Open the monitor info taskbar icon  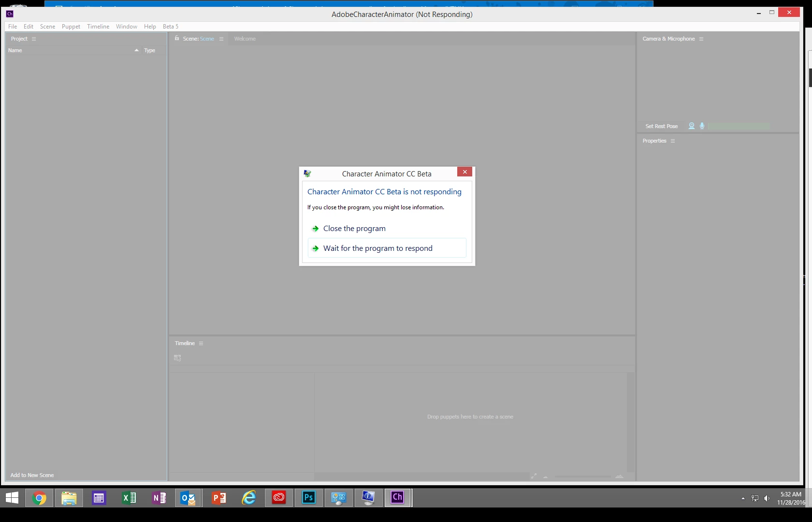[x=369, y=497]
